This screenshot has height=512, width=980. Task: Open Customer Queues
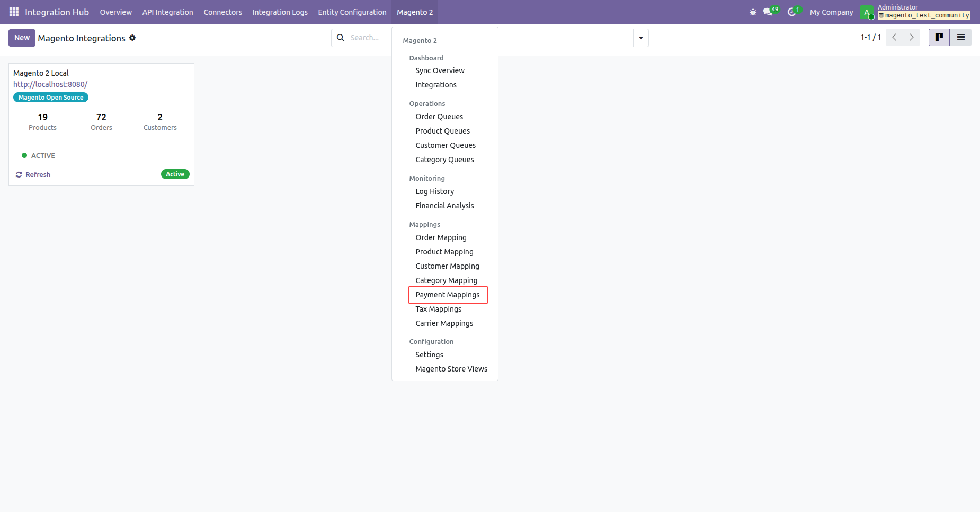click(x=445, y=145)
